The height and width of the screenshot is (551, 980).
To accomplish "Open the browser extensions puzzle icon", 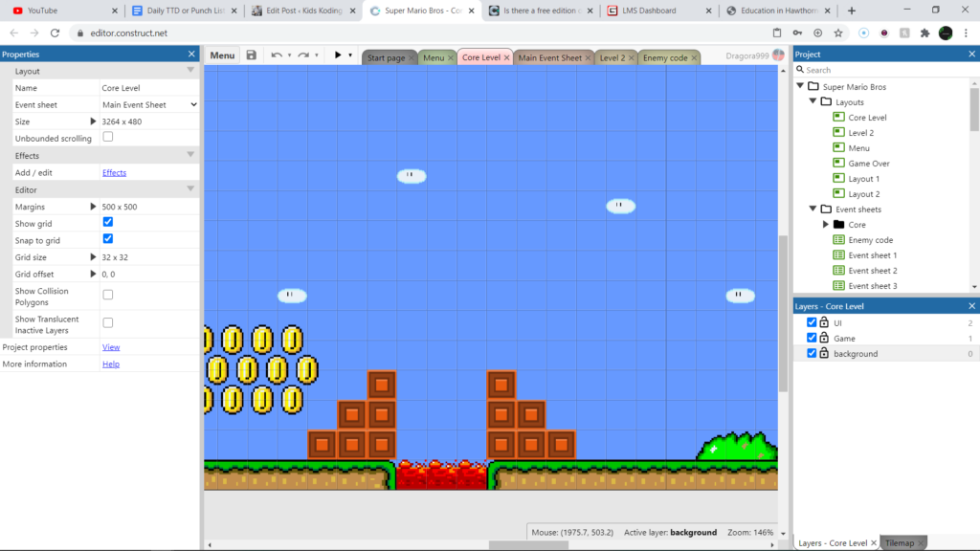I will point(925,33).
